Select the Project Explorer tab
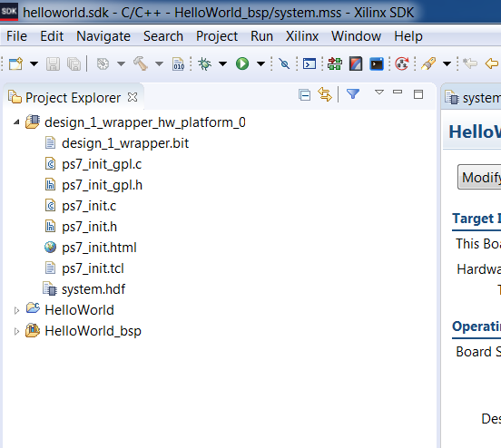This screenshot has height=448, width=501. click(73, 97)
